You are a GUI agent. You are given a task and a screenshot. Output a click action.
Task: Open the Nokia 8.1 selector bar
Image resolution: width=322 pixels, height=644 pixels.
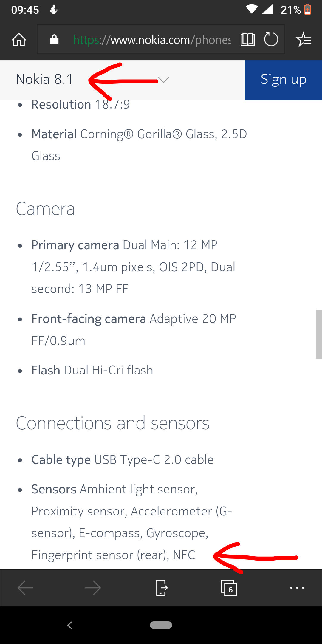click(122, 80)
